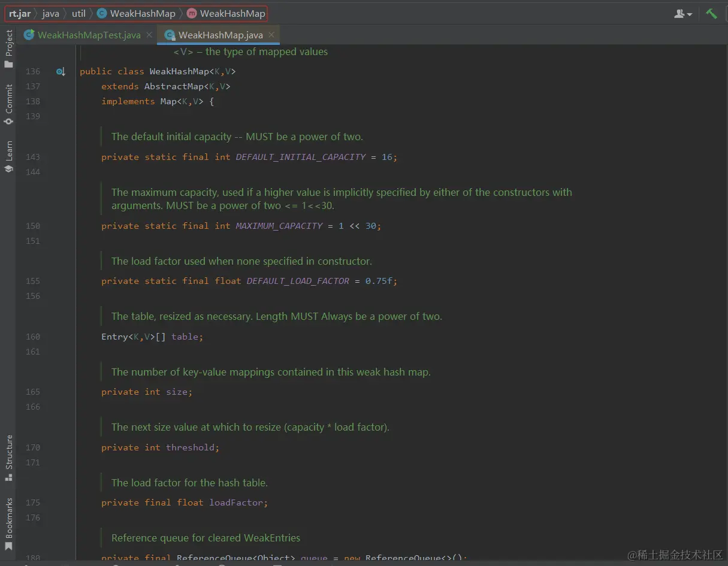Click line number 175 in gutter
The width and height of the screenshot is (728, 566).
pos(32,503)
